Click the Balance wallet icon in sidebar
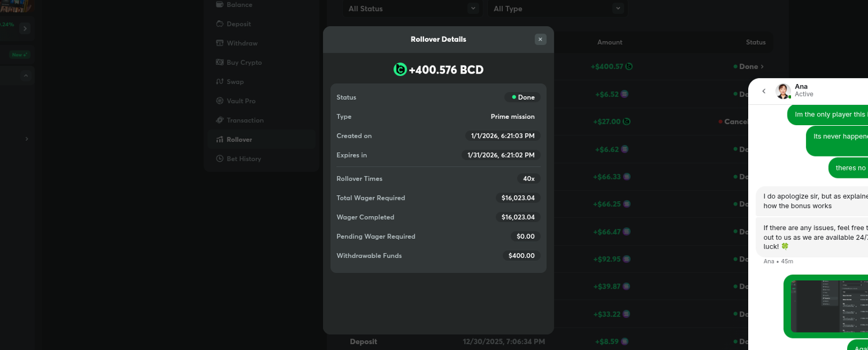The height and width of the screenshot is (350, 868). coord(220,5)
